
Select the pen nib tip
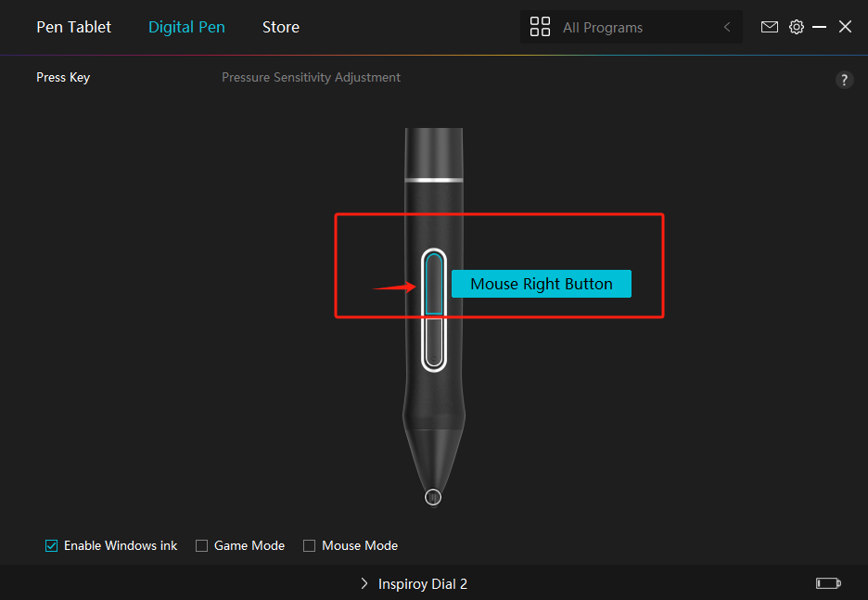(x=433, y=497)
